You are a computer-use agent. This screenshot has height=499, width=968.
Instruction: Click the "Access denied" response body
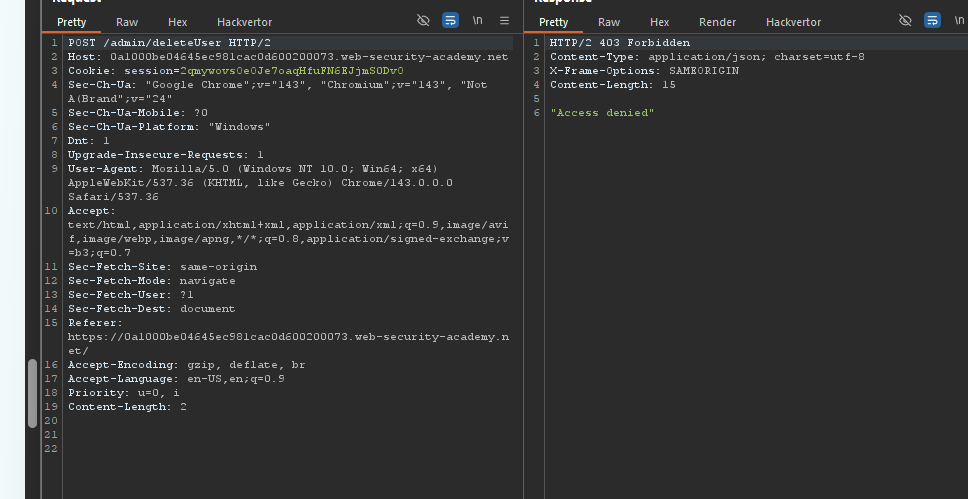(x=603, y=113)
